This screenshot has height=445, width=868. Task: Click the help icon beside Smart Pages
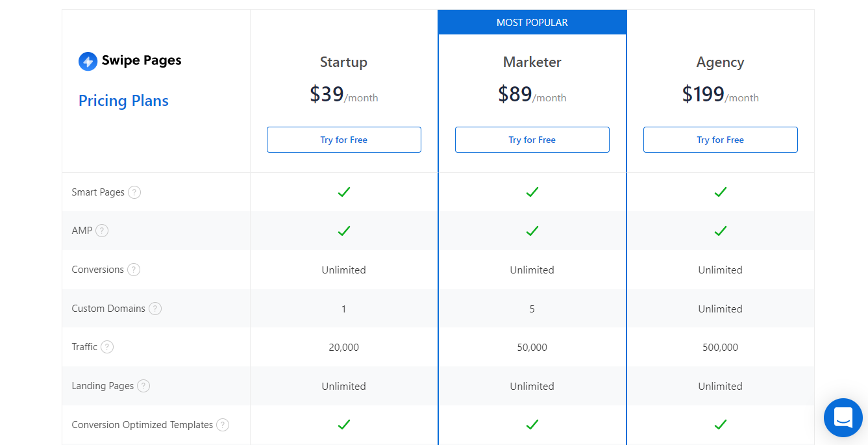[134, 192]
